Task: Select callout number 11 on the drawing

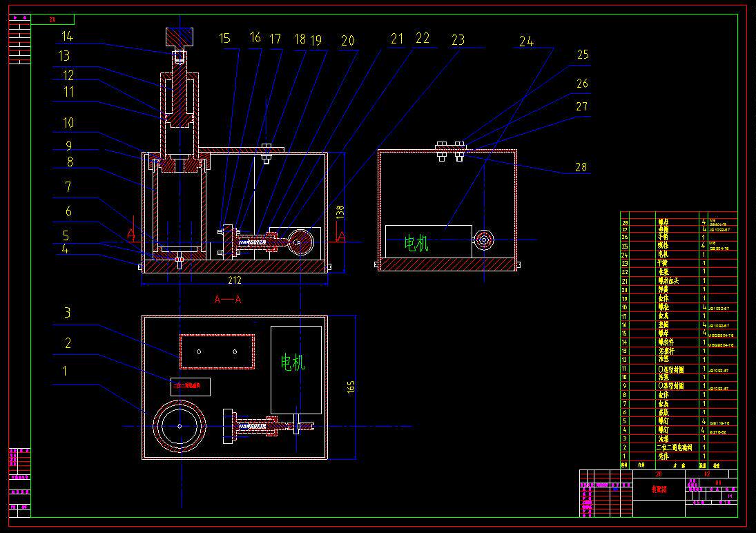Action: click(68, 92)
